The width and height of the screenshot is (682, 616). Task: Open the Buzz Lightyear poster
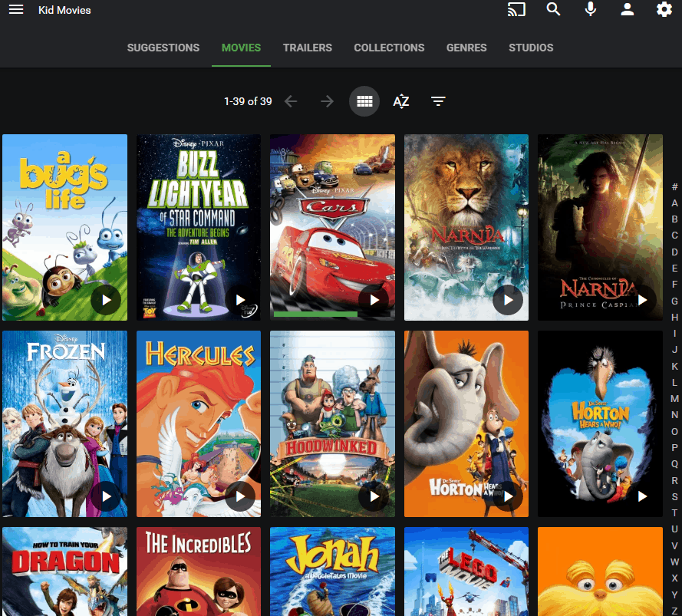point(199,228)
